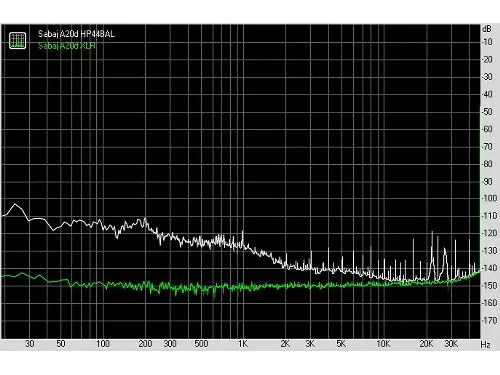Click the -10 tick on the dB axis
This screenshot has height=375, width=500.
click(487, 42)
